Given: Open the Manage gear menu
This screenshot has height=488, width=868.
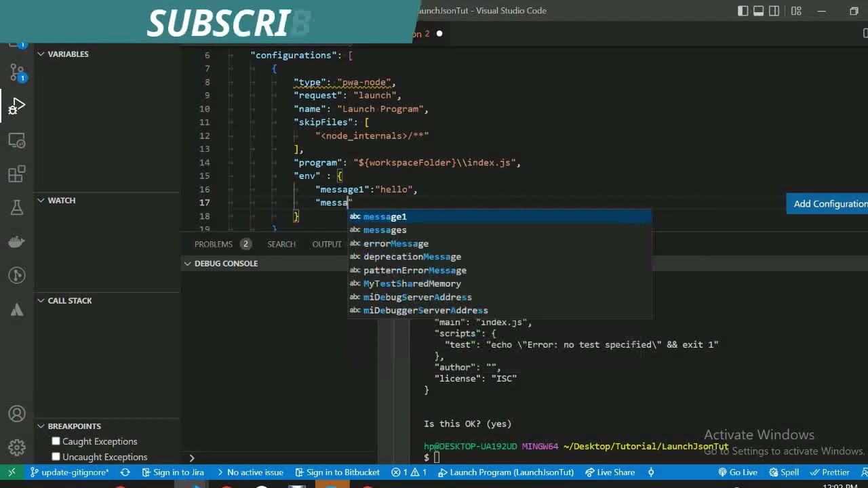Looking at the screenshot, I should pos(17,447).
